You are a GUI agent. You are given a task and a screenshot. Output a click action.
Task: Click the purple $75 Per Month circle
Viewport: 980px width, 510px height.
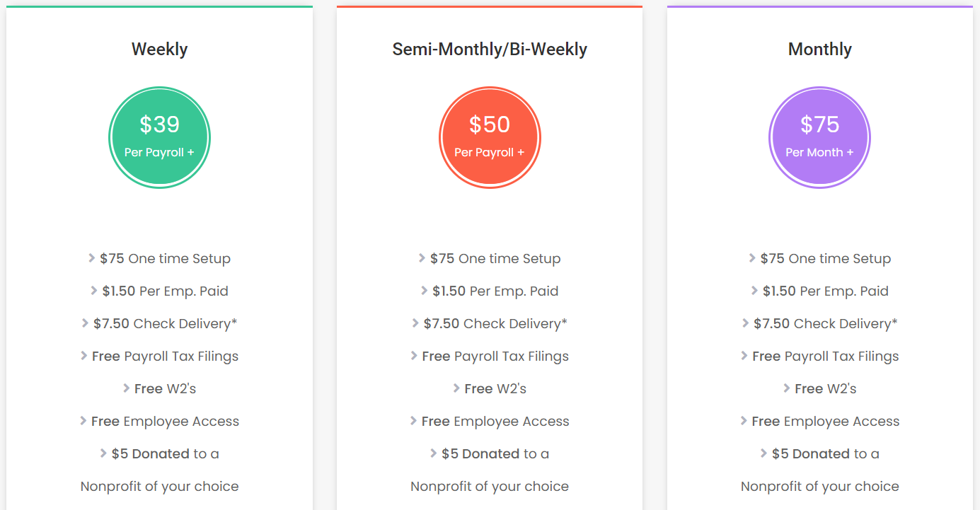click(x=819, y=137)
